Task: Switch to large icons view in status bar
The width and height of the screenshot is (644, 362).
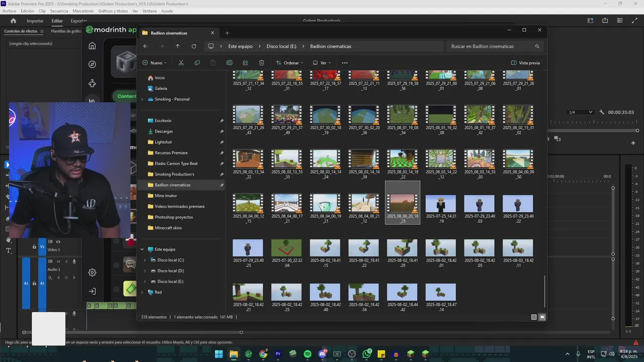Action: [x=542, y=317]
